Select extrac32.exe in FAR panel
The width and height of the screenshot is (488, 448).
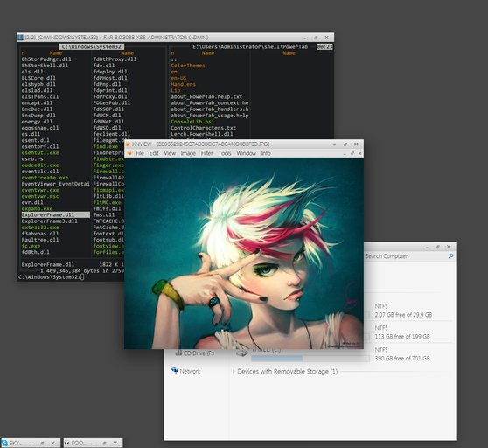(x=40, y=227)
